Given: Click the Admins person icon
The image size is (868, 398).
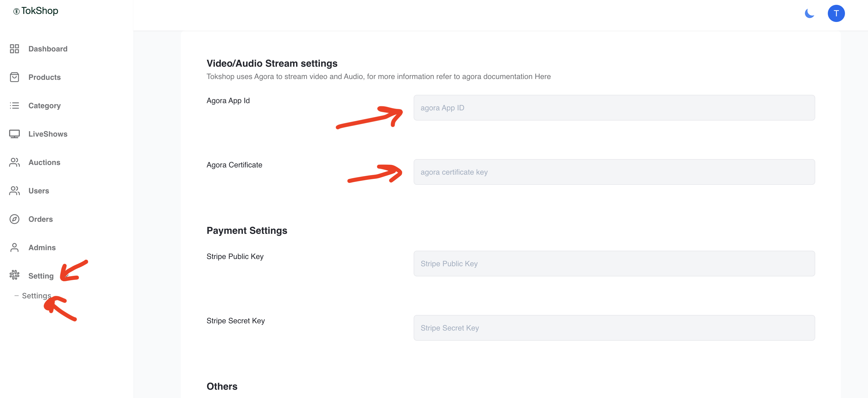Looking at the screenshot, I should 14,247.
